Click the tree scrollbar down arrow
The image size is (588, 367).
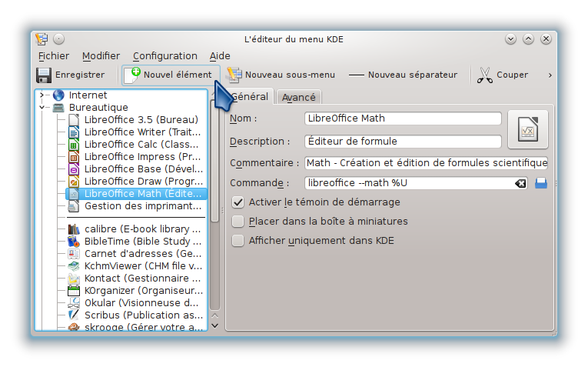[215, 326]
